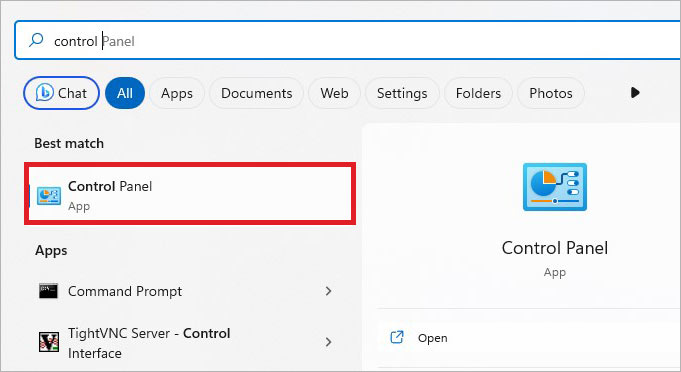Viewport: 681px width, 372px height.
Task: Click the search box containing "control Panel"
Action: click(347, 40)
